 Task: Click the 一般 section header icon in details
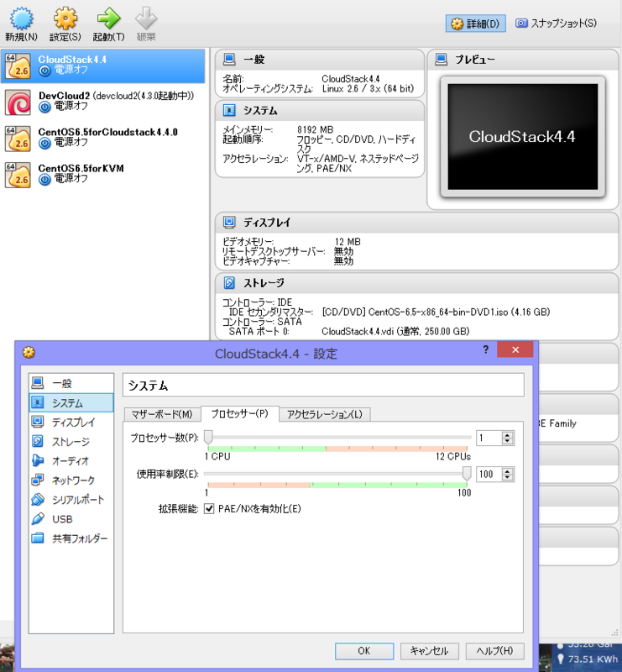coord(229,59)
